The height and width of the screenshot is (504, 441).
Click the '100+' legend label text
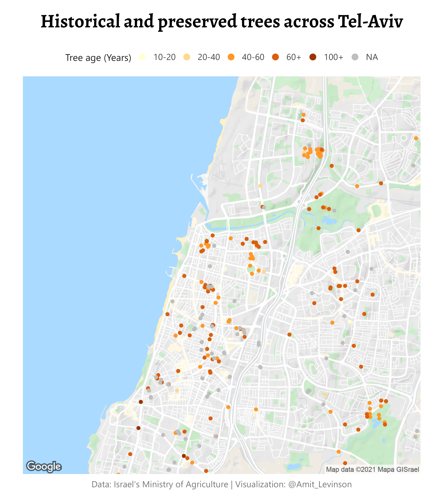coord(333,57)
